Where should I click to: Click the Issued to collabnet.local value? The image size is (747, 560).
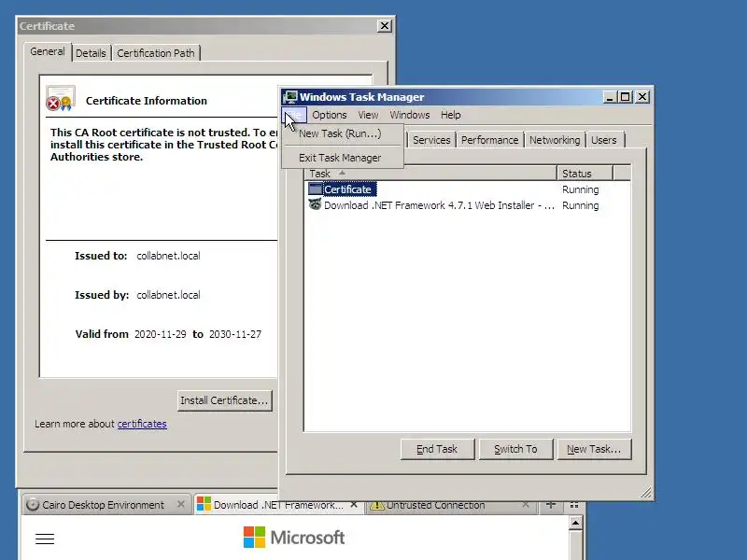click(x=168, y=256)
